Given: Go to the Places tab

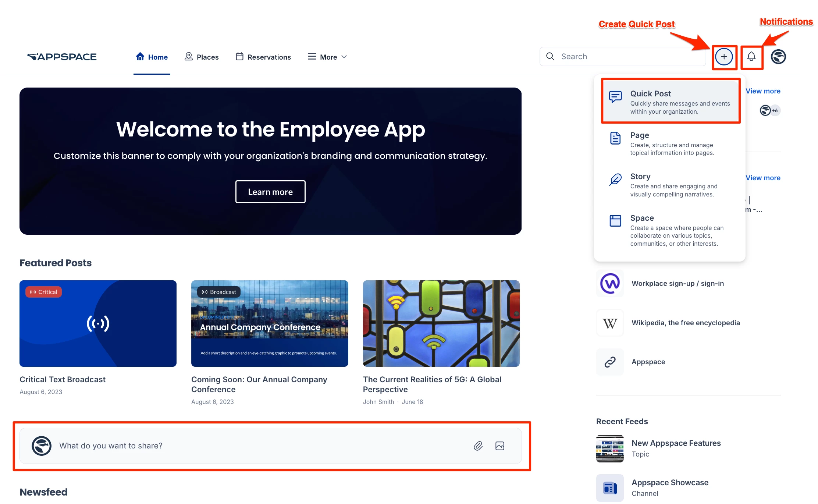Looking at the screenshot, I should point(202,57).
